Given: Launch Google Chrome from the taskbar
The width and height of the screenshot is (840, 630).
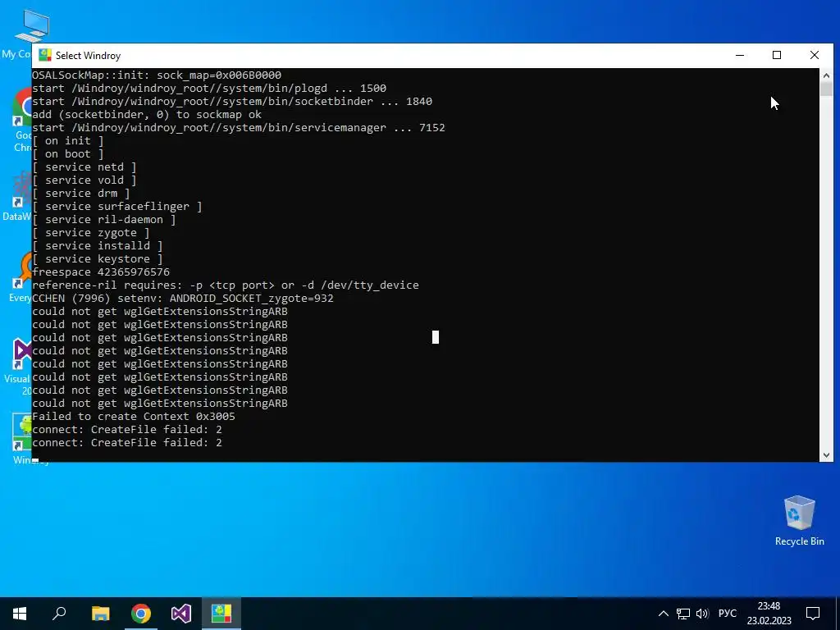Looking at the screenshot, I should point(141,614).
